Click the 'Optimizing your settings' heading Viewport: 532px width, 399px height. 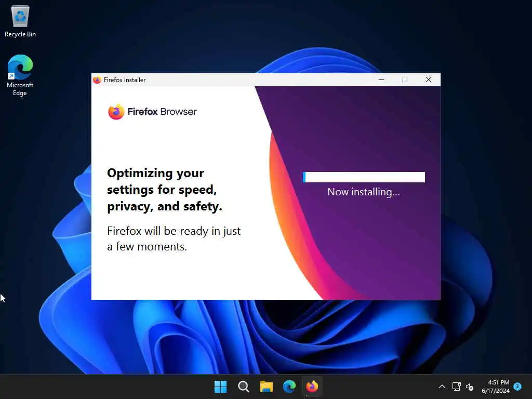coord(165,190)
